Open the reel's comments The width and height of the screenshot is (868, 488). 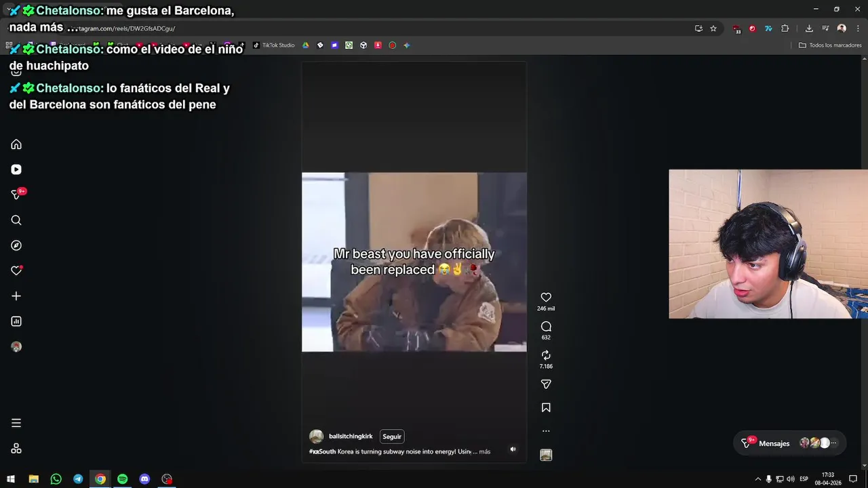(x=546, y=327)
